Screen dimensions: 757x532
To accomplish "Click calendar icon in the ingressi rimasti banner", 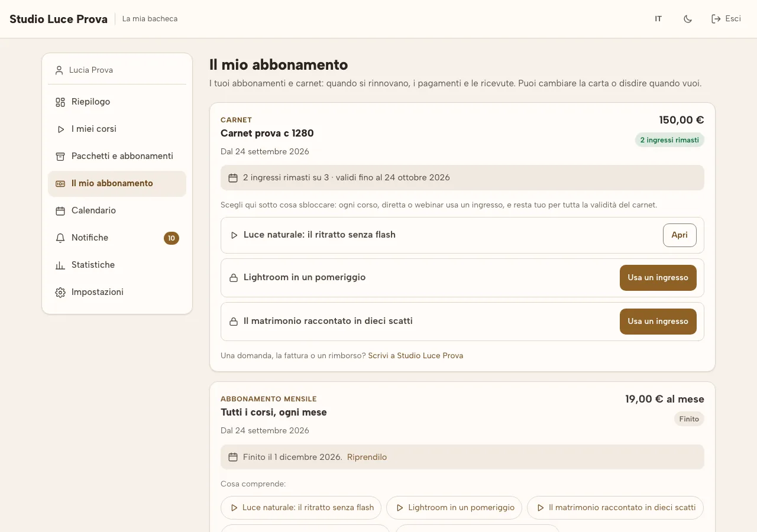I will pos(233,178).
